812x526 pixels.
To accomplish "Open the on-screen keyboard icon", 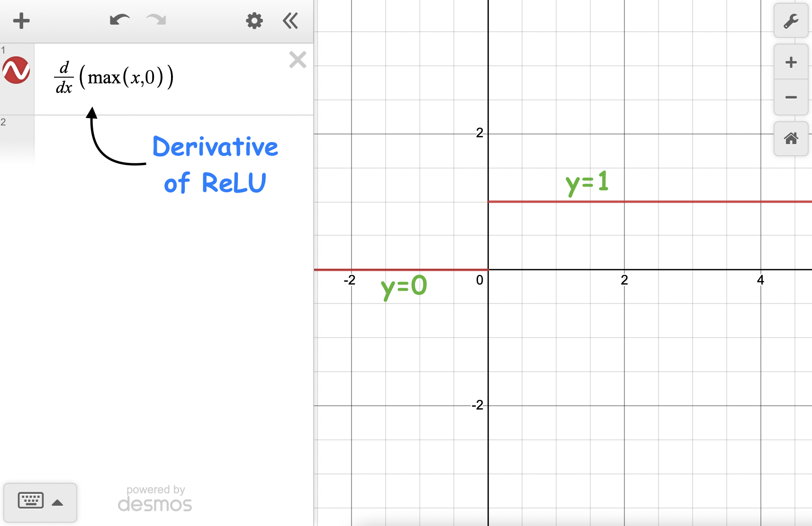I will point(30,500).
